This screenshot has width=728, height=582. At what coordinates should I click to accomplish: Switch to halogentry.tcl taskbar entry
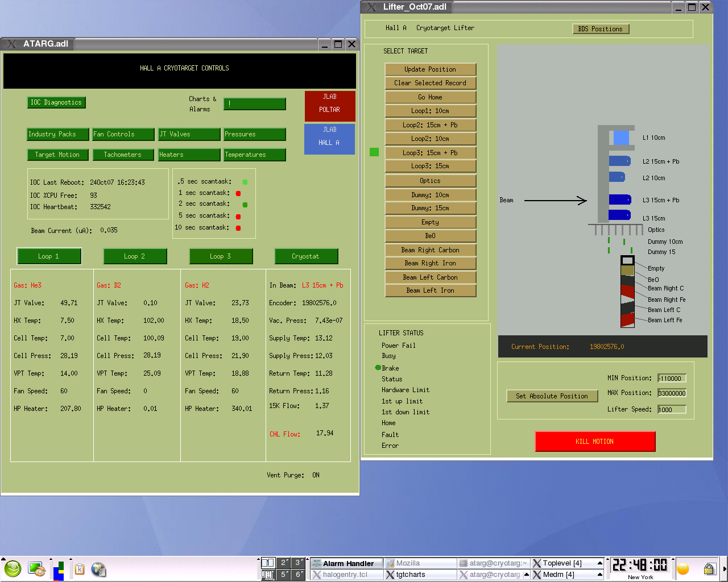point(346,575)
